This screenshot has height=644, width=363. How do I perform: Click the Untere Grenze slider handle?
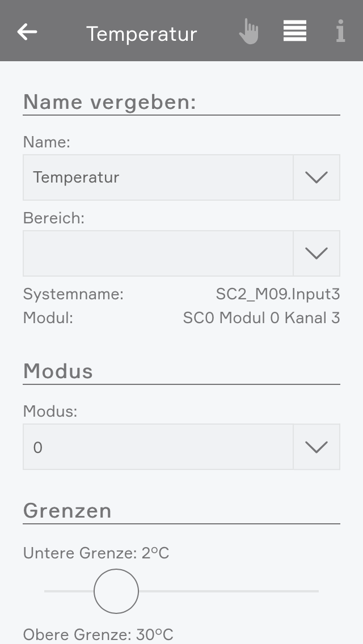[x=116, y=591]
